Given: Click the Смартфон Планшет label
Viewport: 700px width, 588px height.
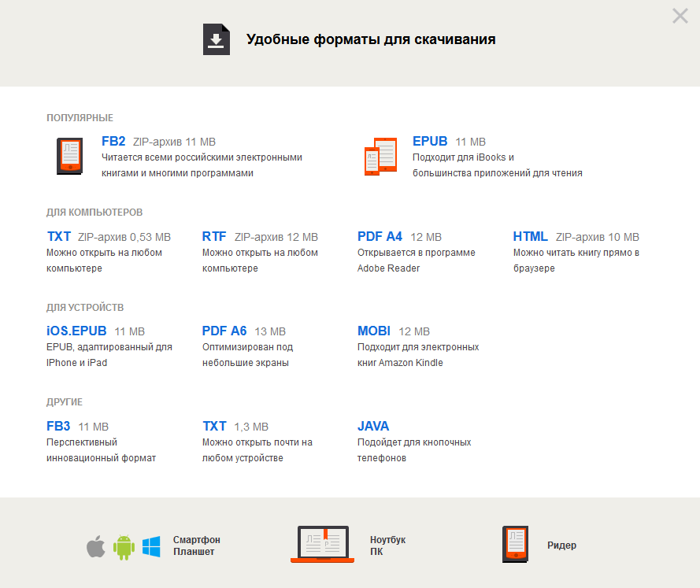Looking at the screenshot, I should 196,545.
